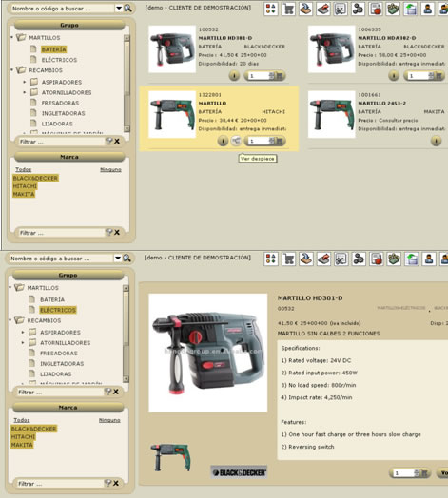Toggle MAKITA brand filter in detail view
448x498 pixels.
point(22,445)
